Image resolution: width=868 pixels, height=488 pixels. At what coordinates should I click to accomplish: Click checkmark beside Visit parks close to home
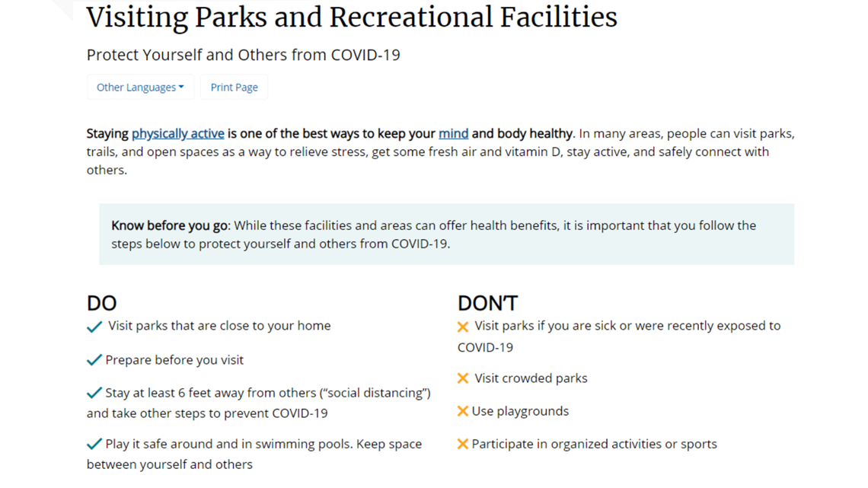click(94, 327)
